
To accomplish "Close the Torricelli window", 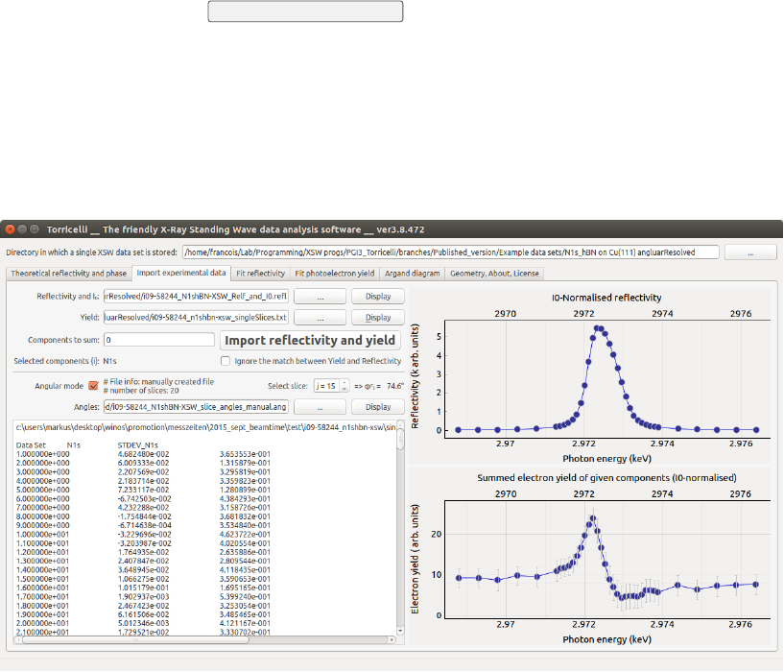I will (x=10, y=229).
